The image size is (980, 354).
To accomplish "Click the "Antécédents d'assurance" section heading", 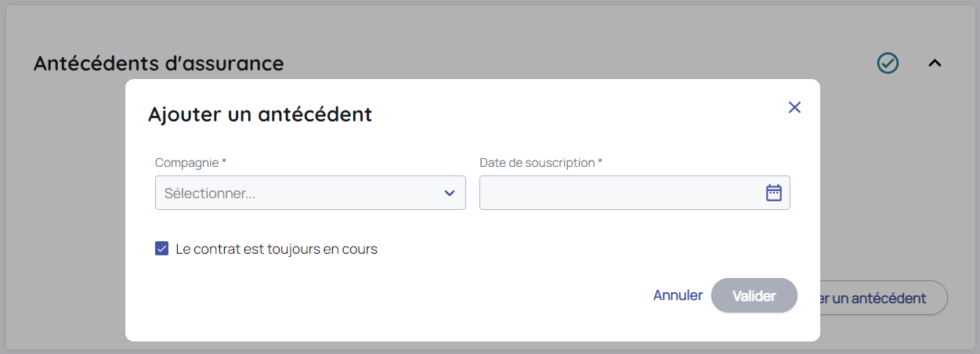I will tap(158, 63).
